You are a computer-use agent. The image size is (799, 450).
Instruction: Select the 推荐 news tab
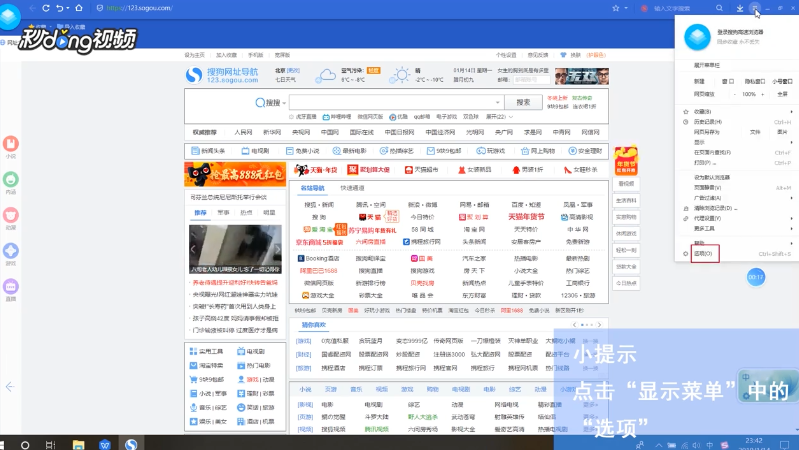click(200, 213)
